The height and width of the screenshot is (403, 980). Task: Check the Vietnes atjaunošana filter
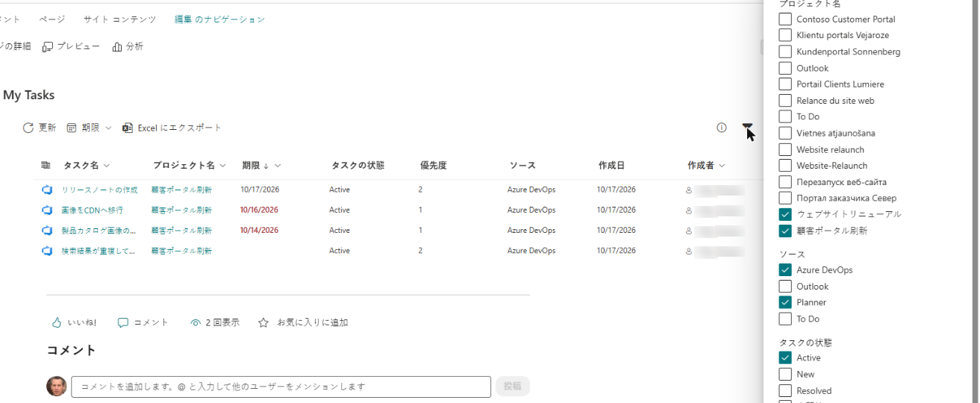785,133
